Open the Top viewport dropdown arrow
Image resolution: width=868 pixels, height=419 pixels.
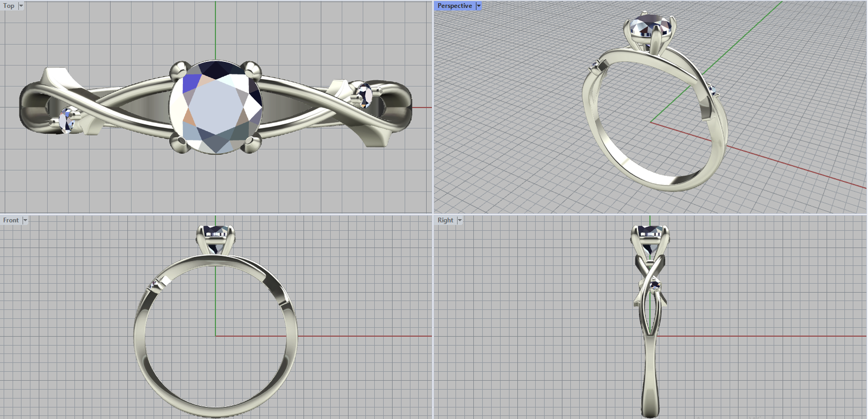tap(21, 6)
